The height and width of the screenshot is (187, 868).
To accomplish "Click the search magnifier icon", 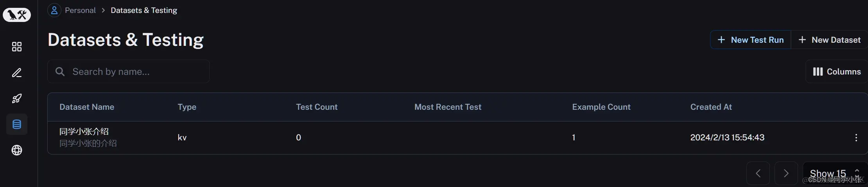I will click(60, 71).
